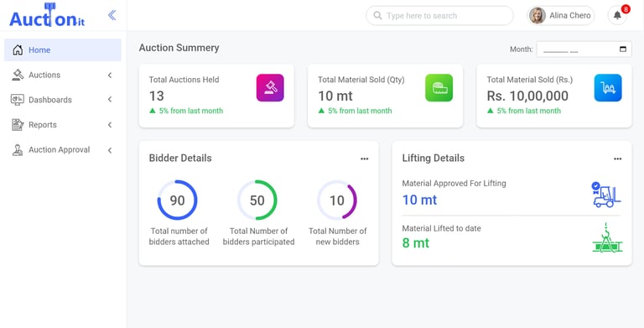Screen dimensions: 644x328
Task: Click the crane hook icon for Material Lifted
Action: (607, 238)
